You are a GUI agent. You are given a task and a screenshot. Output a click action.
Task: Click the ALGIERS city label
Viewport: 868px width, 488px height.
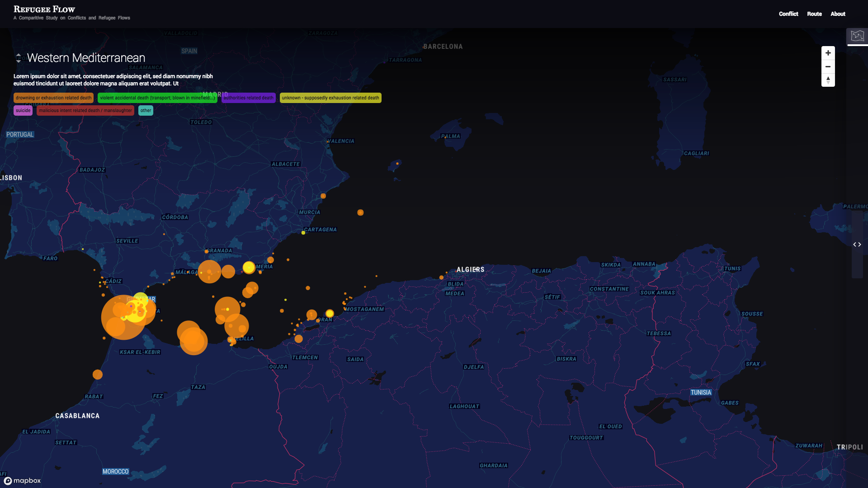(x=470, y=270)
